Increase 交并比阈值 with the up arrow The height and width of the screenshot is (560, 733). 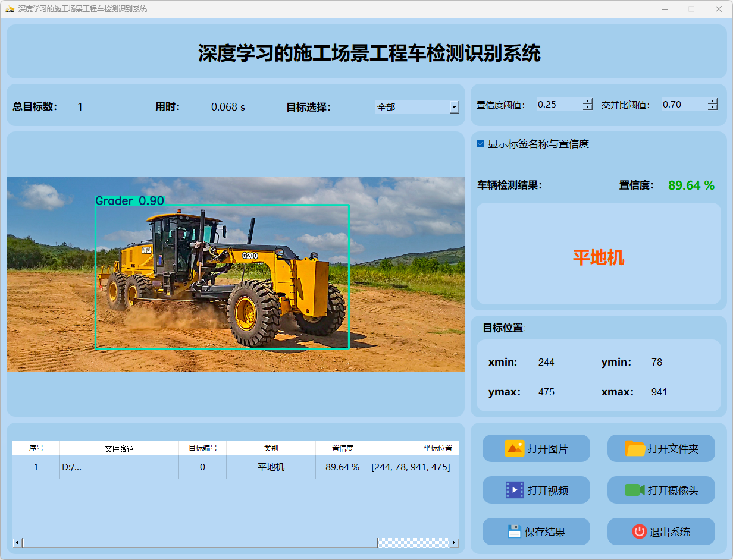(713, 101)
